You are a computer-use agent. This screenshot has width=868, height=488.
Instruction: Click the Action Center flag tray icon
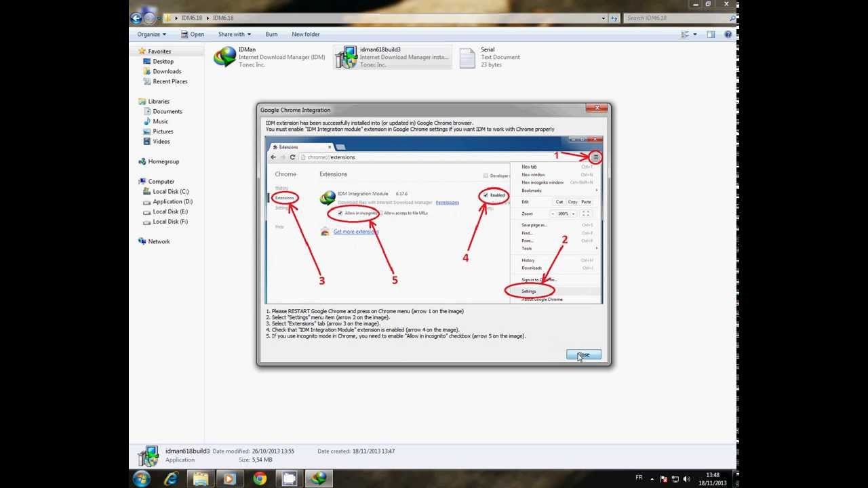(x=664, y=479)
